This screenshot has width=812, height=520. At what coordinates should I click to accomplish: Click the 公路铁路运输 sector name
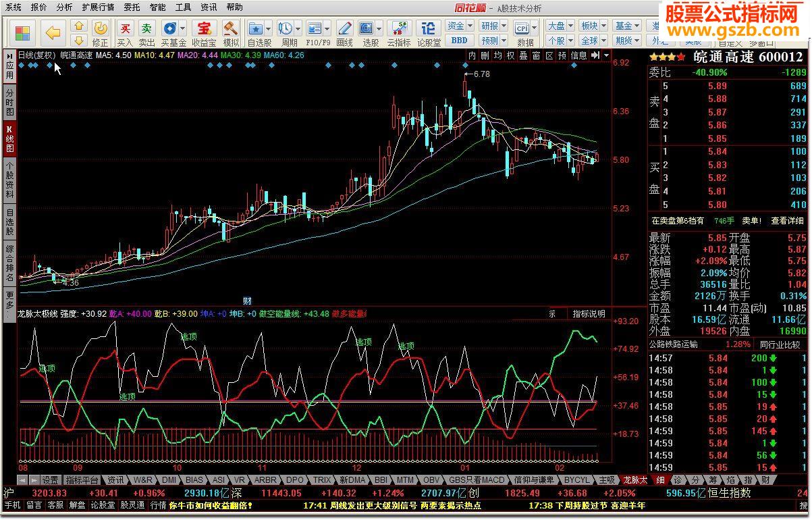(674, 344)
